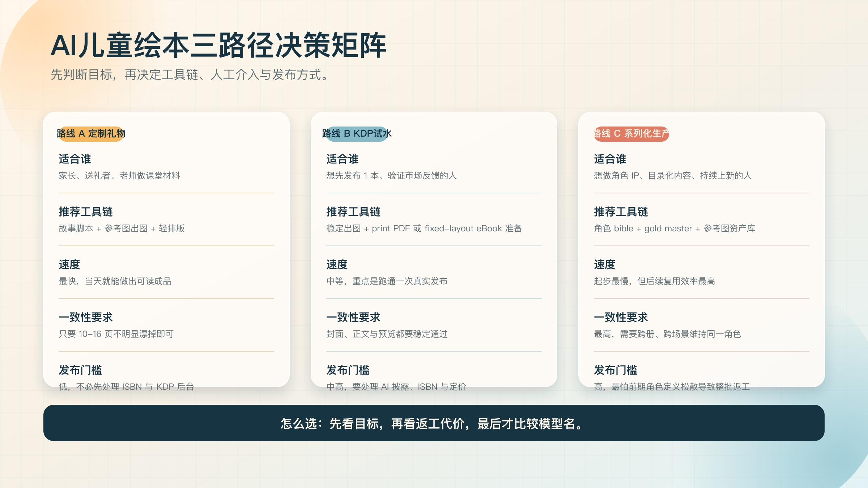Click 一致性要求 heading in Route A card

point(86,317)
